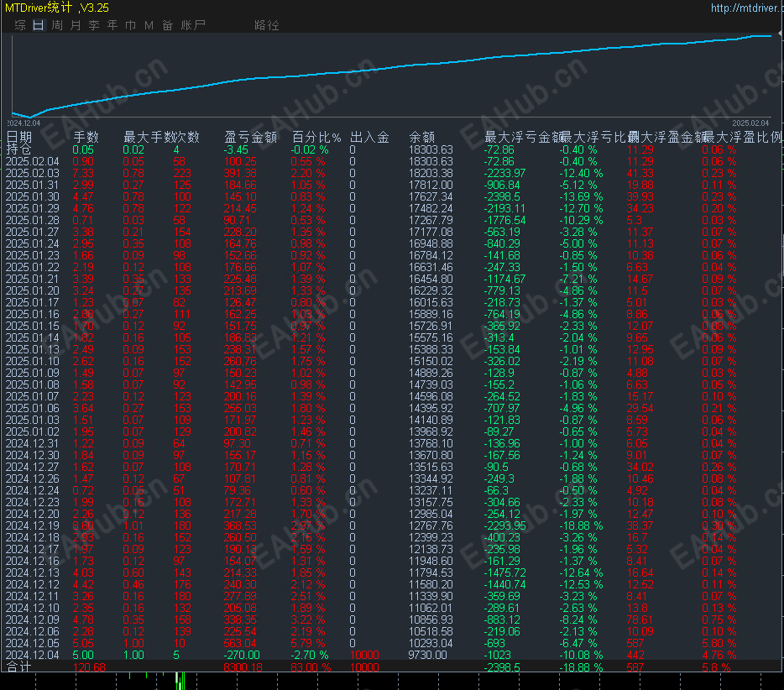Screen dimensions: 784x690
Task: Open the 路径 path tab
Action: pos(266,25)
